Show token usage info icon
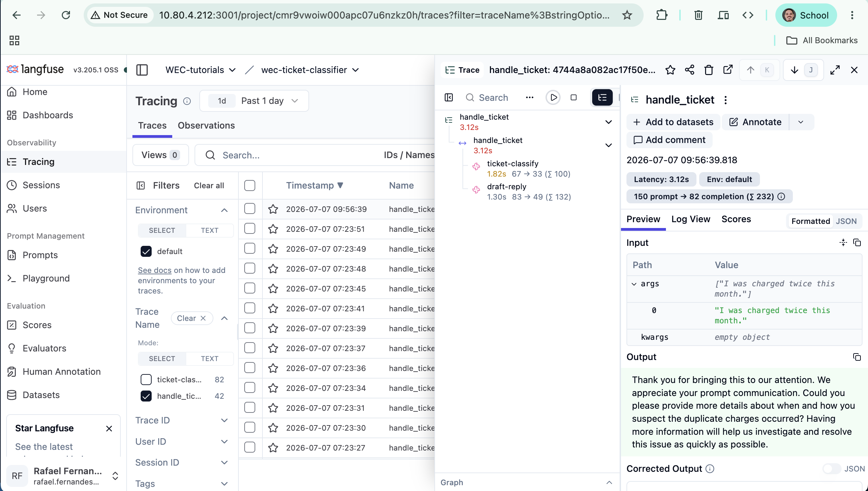 [781, 196]
